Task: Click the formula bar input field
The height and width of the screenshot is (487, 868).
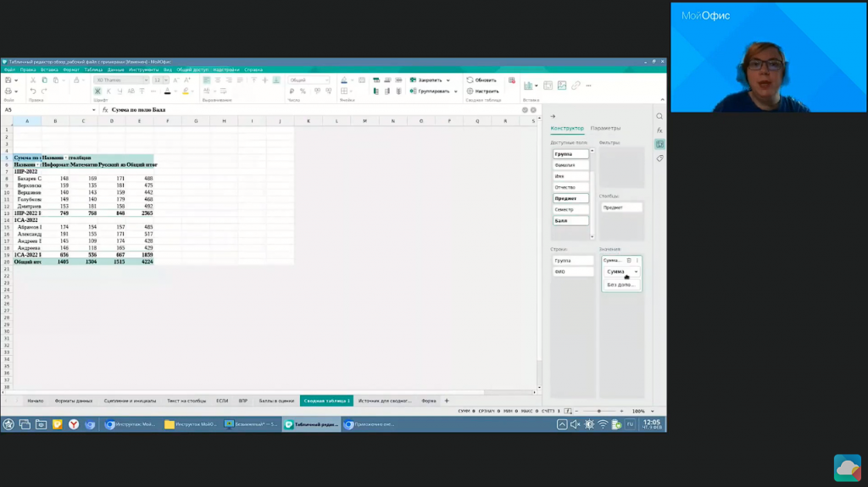Action: [x=315, y=109]
